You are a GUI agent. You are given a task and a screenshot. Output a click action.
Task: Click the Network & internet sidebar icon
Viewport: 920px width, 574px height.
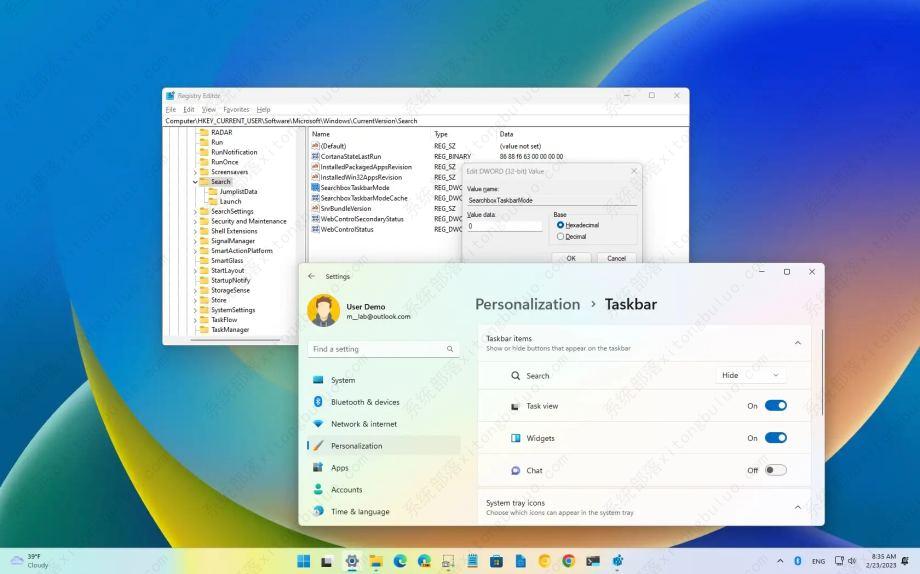pos(318,424)
